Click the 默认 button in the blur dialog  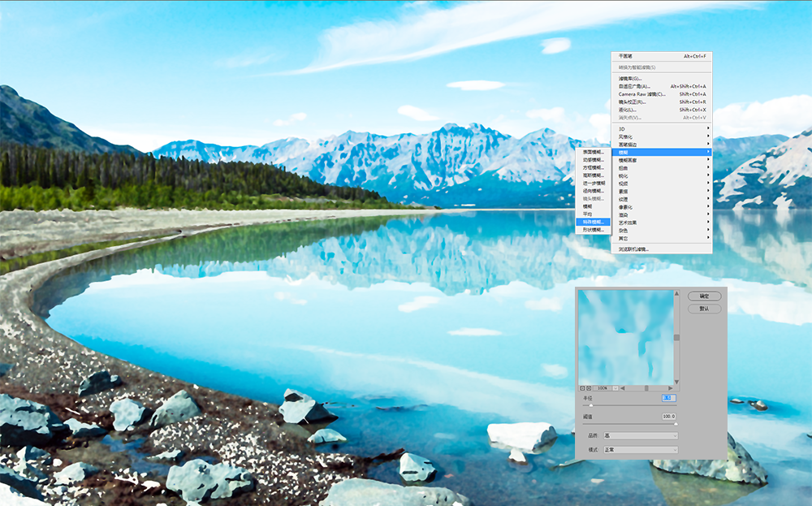704,308
